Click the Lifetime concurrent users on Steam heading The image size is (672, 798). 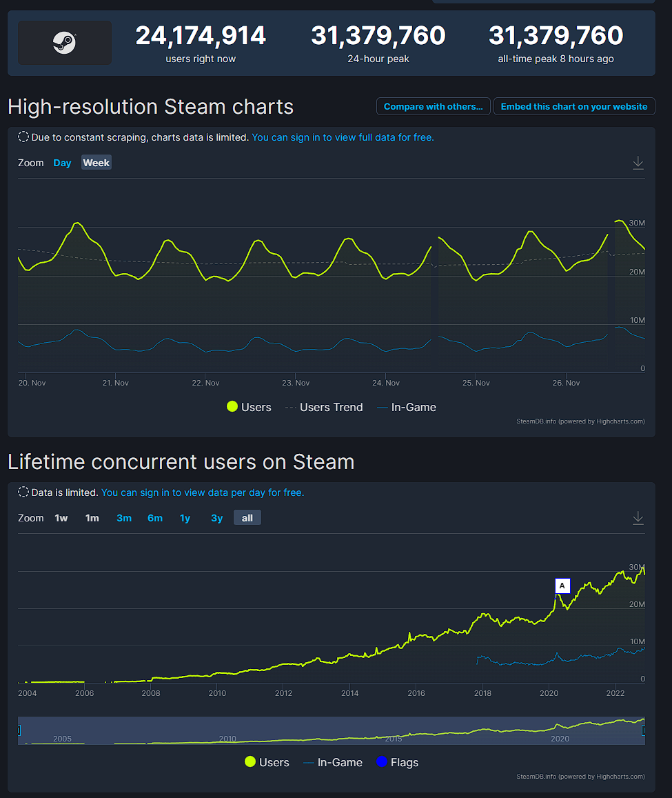click(181, 462)
